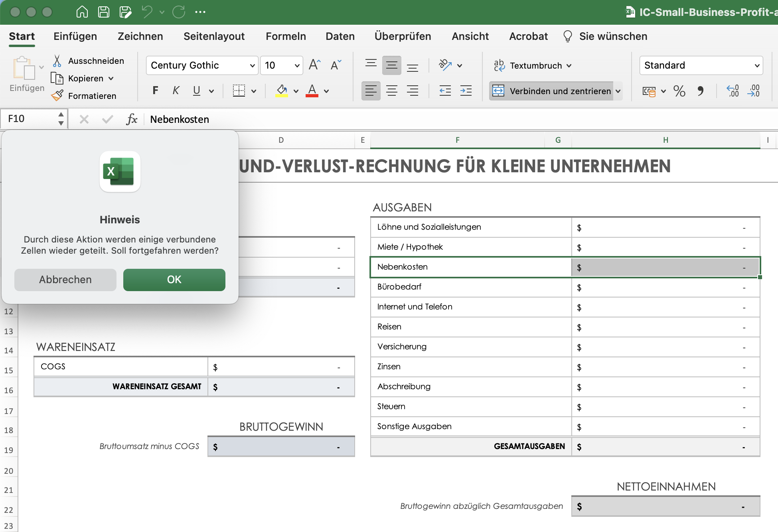Image resolution: width=778 pixels, height=532 pixels.
Task: Increase indent icon
Action: click(466, 91)
